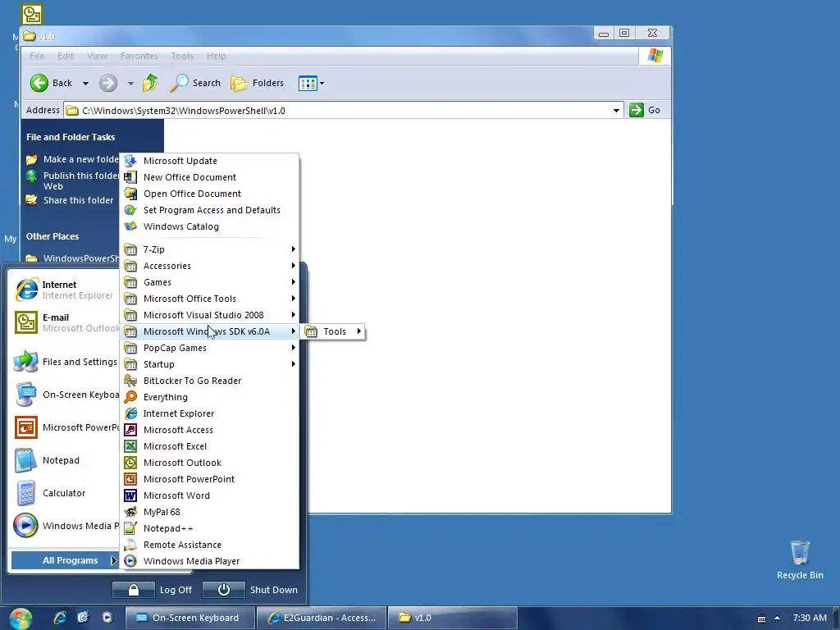Click Share this folder task link
This screenshot has height=630, width=840.
tap(78, 200)
